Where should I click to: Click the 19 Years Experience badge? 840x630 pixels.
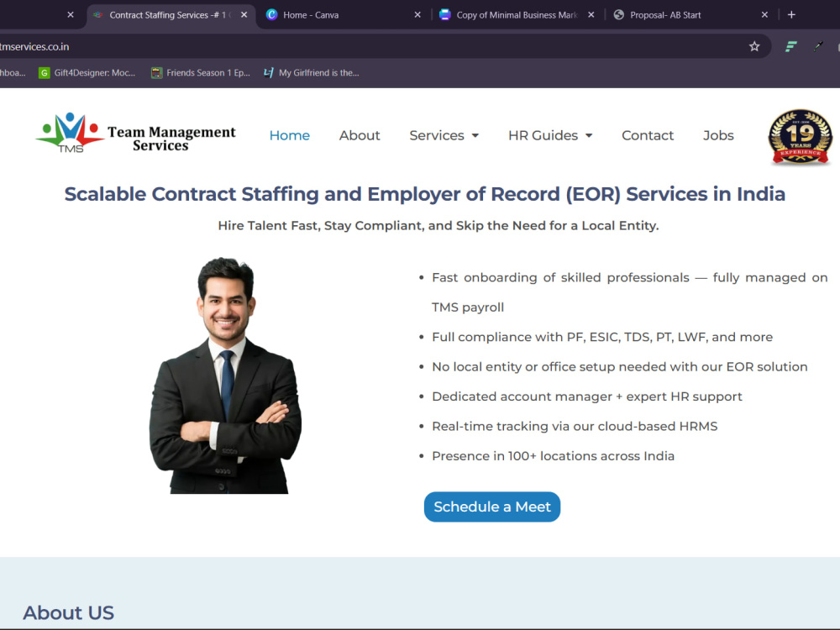pos(801,137)
